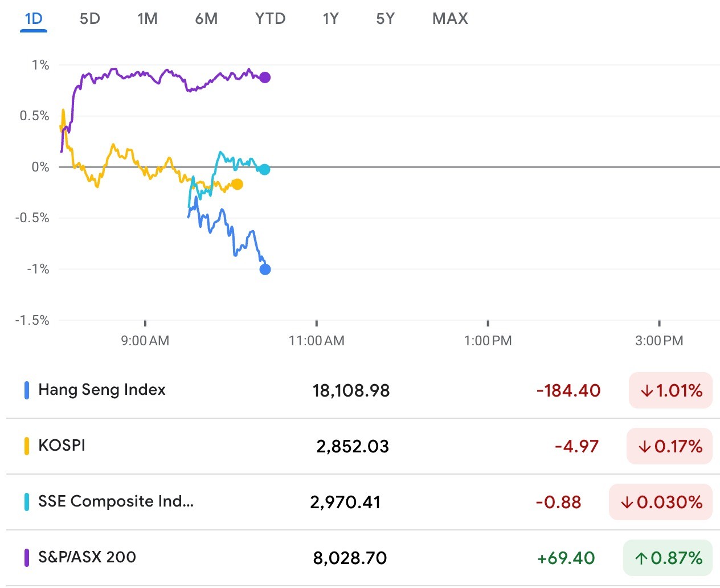This screenshot has width=720, height=588.
Task: Click the KOSPI 0.17% down badge
Action: pos(669,446)
